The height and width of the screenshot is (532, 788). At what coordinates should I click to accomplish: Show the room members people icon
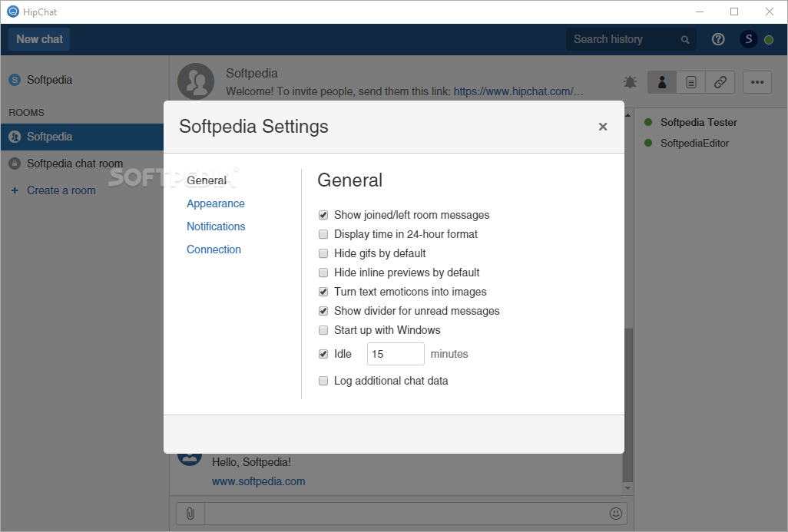point(662,82)
